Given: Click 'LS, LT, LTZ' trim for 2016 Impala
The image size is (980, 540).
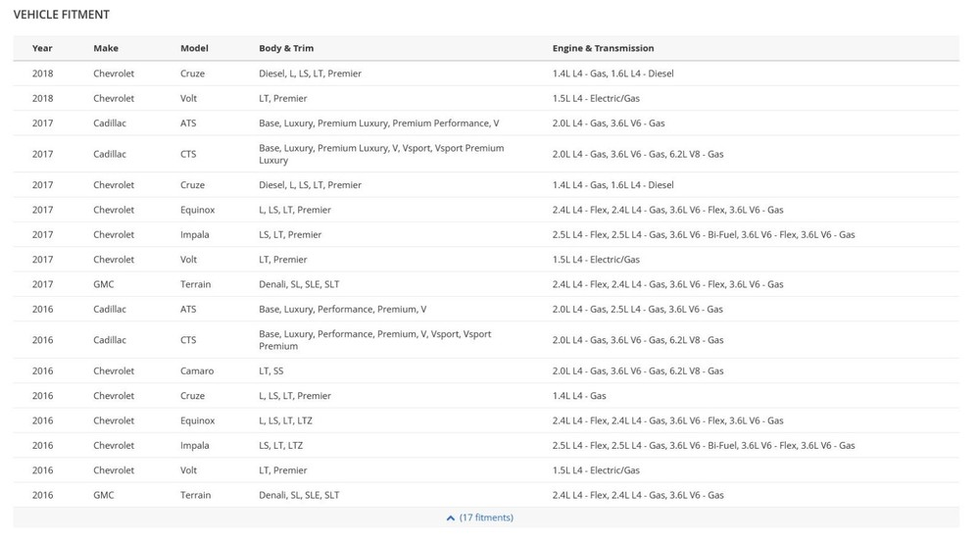Looking at the screenshot, I should (x=280, y=446).
